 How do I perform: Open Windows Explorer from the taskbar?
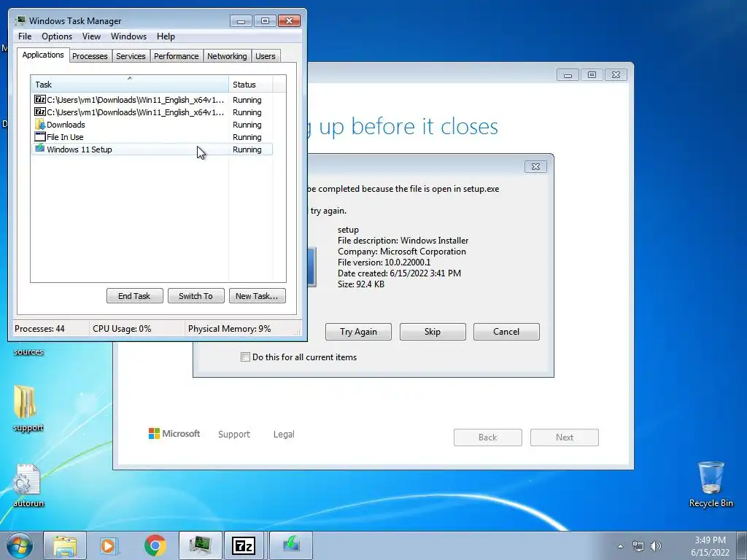65,545
